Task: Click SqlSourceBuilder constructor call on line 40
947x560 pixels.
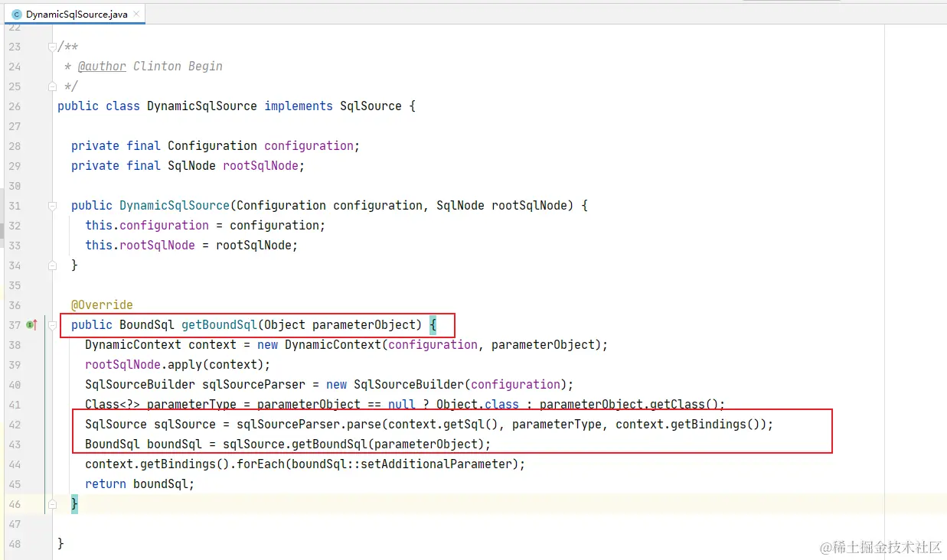Action: [450, 385]
